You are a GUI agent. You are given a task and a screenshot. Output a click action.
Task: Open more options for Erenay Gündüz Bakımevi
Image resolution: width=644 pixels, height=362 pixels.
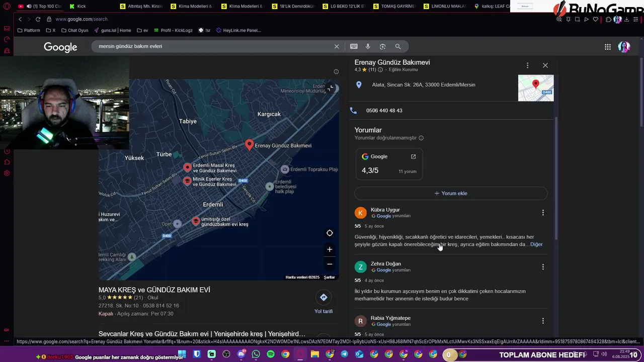point(527,65)
